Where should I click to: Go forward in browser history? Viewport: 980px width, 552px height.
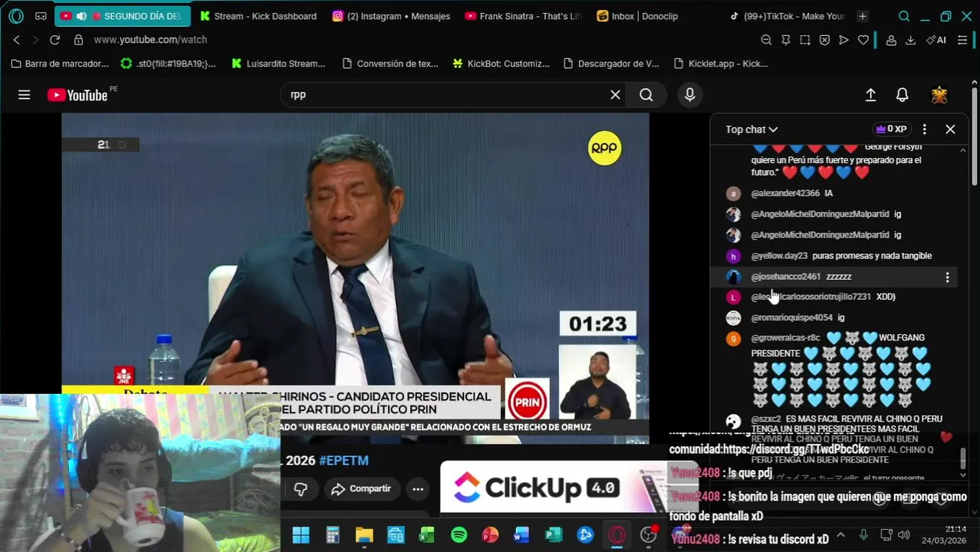35,40
